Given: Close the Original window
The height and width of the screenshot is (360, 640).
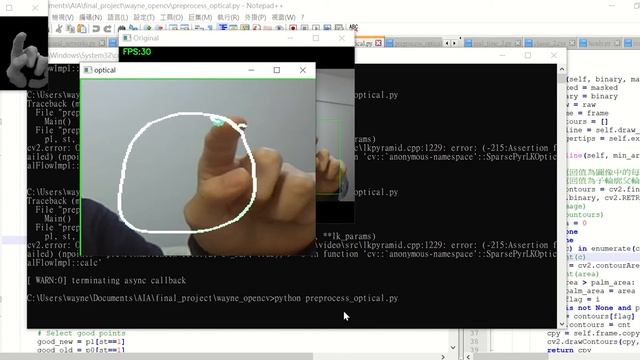Looking at the screenshot, I should [x=342, y=38].
